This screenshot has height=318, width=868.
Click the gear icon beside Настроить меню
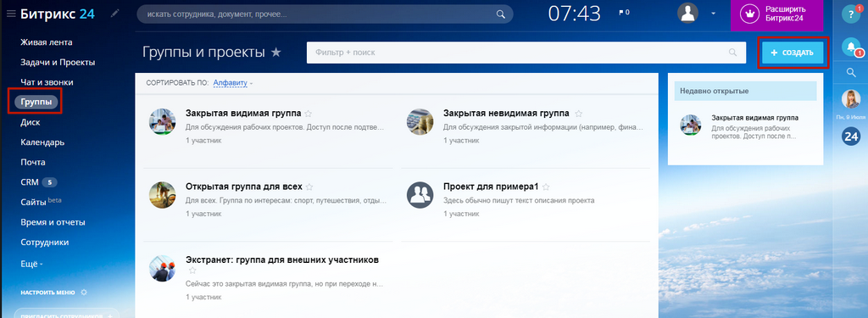click(84, 292)
